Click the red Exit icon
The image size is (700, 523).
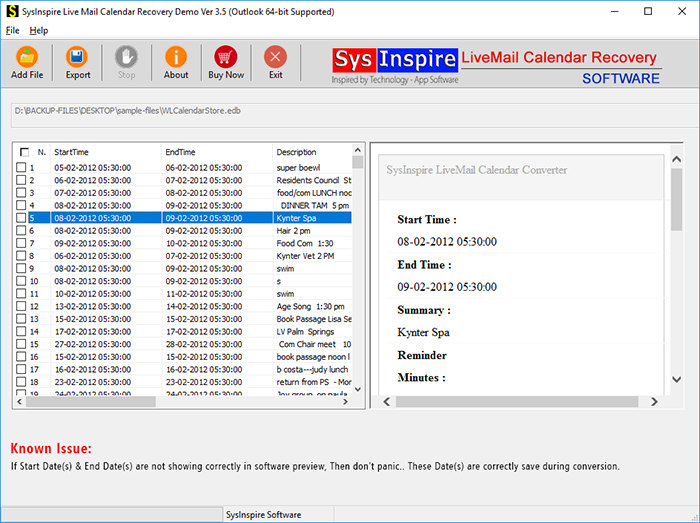(x=275, y=57)
